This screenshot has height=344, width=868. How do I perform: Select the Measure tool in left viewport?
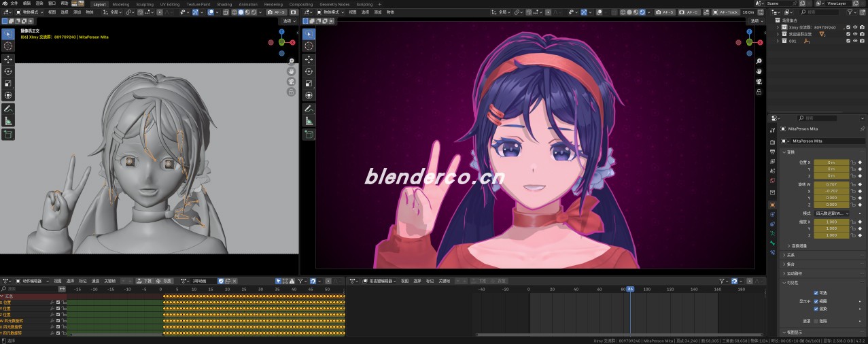(8, 121)
